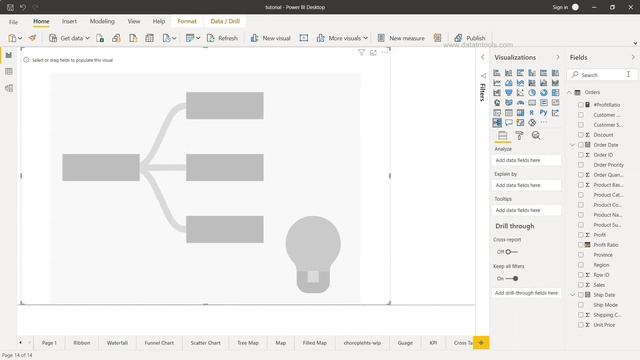Switch to the Insert ribbon tab
Viewport: 640px width, 360px height.
click(69, 21)
